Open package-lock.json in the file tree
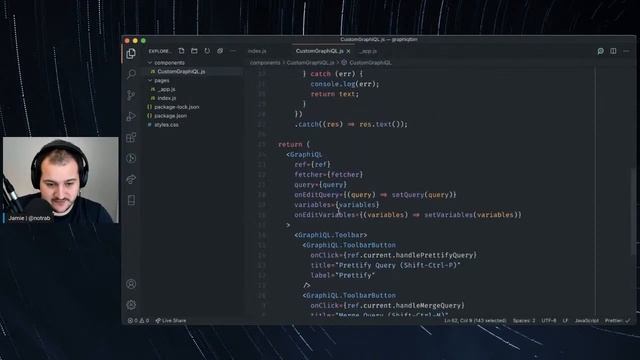Image resolution: width=640 pixels, height=360 pixels. click(176, 107)
